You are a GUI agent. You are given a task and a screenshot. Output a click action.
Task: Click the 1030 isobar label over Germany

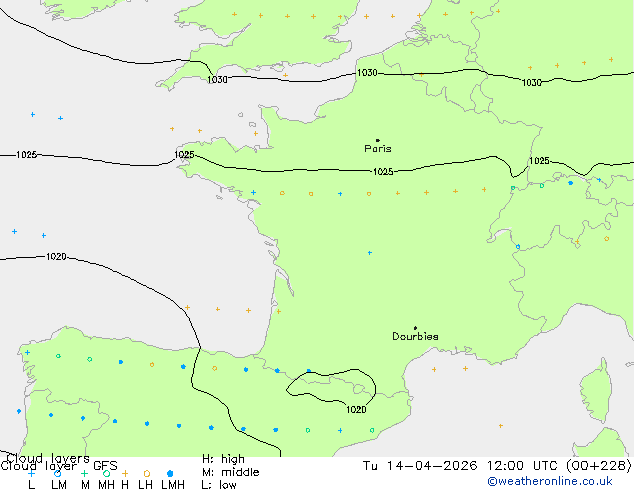[532, 83]
